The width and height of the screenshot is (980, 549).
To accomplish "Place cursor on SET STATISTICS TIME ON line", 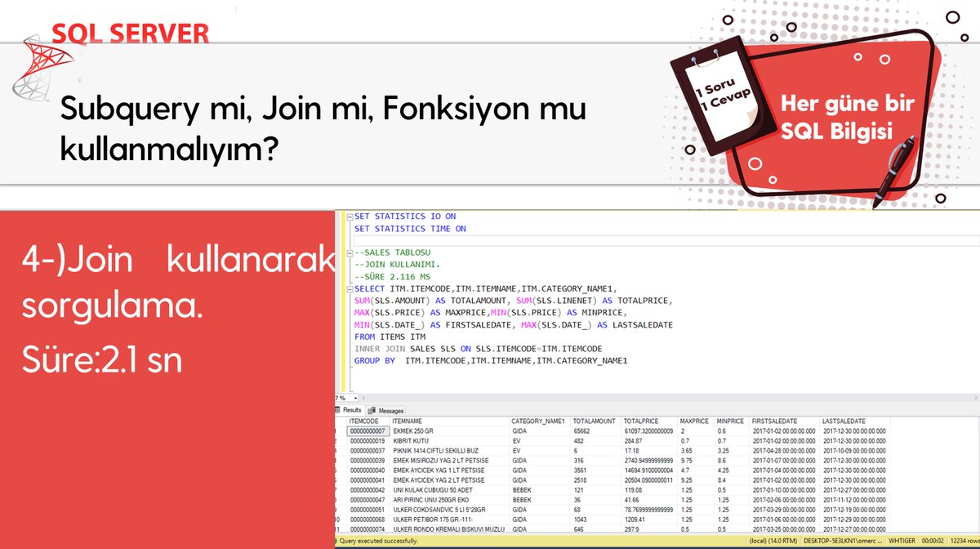I will (x=410, y=229).
